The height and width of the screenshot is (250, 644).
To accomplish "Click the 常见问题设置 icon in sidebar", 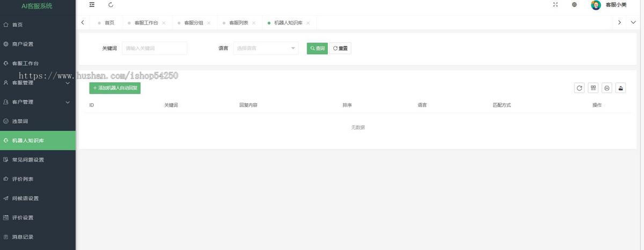I will [6, 160].
